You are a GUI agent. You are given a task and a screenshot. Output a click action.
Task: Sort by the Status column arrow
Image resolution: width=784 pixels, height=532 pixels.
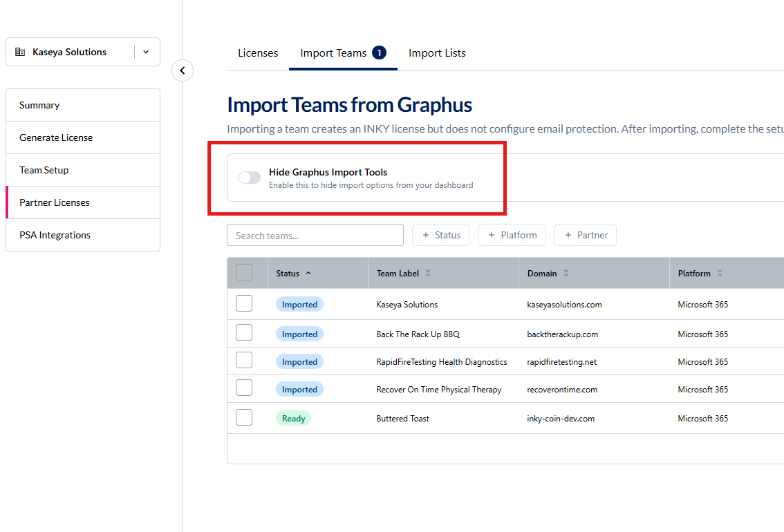point(308,274)
